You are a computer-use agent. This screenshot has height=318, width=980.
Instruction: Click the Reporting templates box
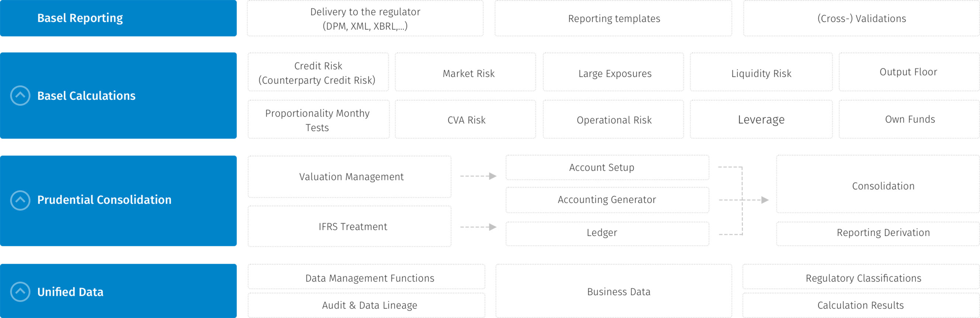point(614,19)
